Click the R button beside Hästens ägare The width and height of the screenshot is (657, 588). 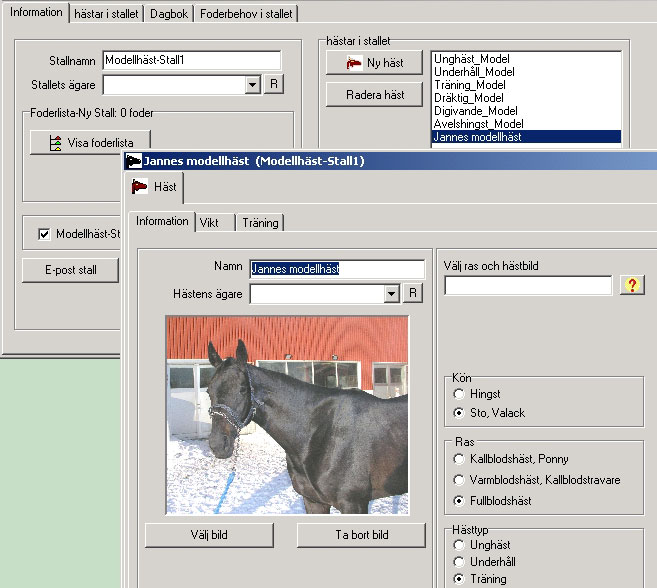pos(413,293)
